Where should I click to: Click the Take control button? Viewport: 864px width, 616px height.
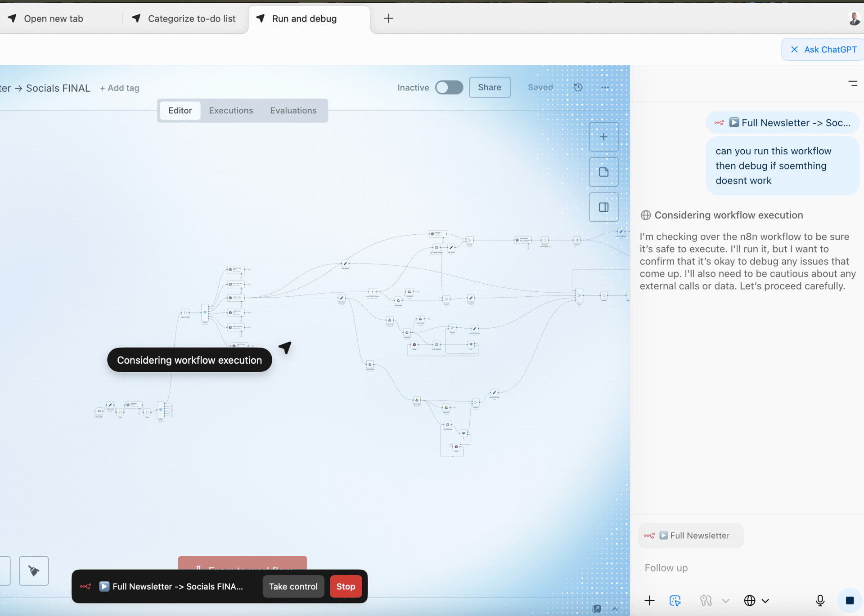coord(293,586)
